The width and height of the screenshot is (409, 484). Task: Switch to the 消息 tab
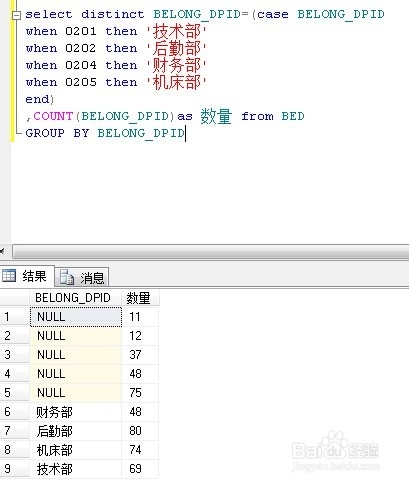click(x=82, y=277)
